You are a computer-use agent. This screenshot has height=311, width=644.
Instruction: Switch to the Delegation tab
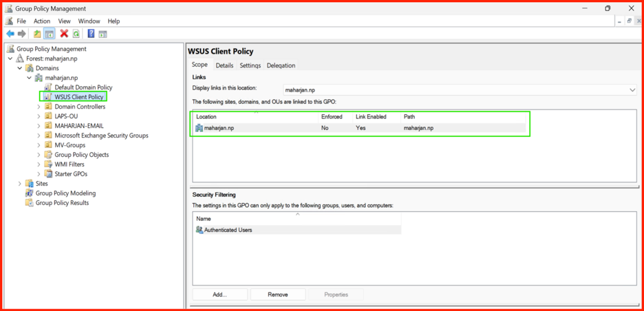pyautogui.click(x=281, y=65)
